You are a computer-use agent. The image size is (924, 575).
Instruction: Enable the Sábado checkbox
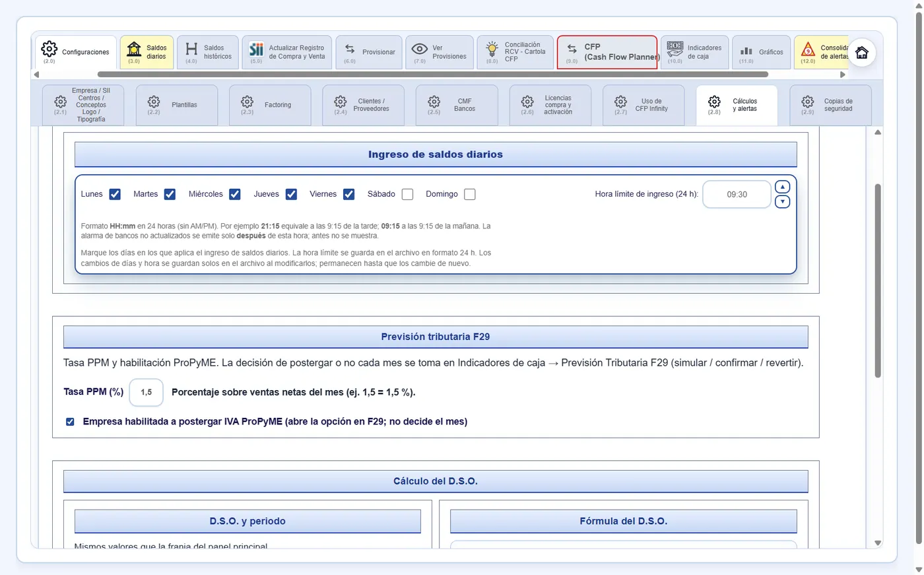tap(407, 194)
